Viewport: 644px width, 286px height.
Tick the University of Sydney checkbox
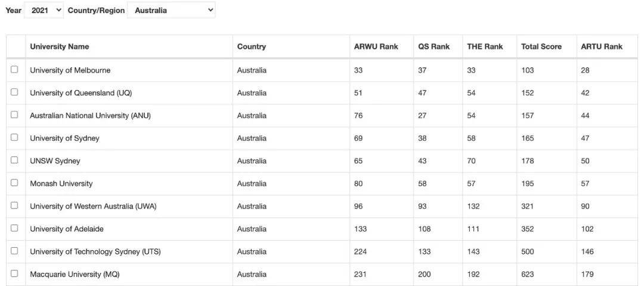pos(14,138)
